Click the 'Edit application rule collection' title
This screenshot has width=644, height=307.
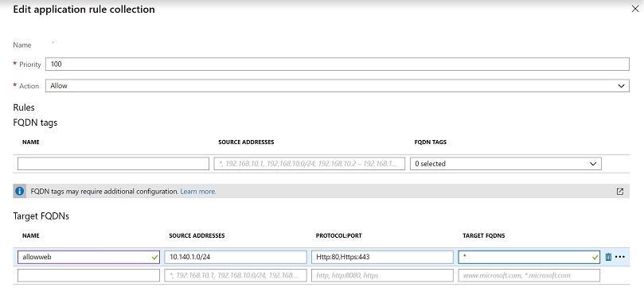point(84,10)
